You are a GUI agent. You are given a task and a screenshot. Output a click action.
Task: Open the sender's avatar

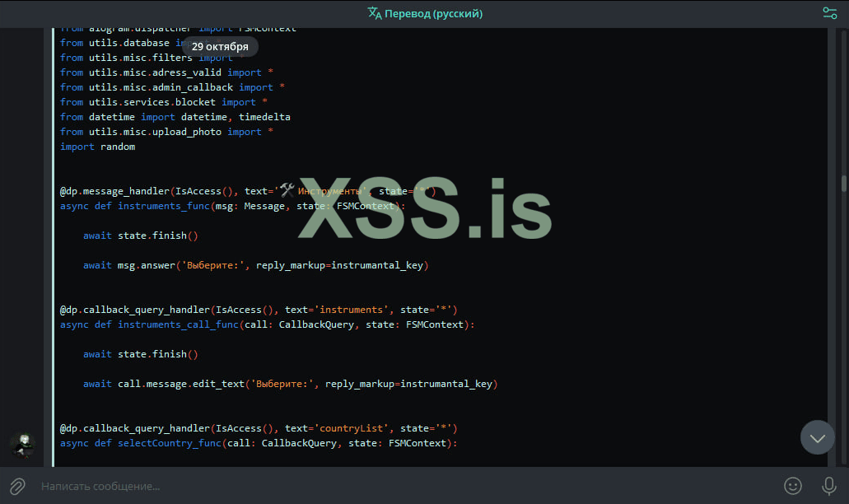[22, 446]
